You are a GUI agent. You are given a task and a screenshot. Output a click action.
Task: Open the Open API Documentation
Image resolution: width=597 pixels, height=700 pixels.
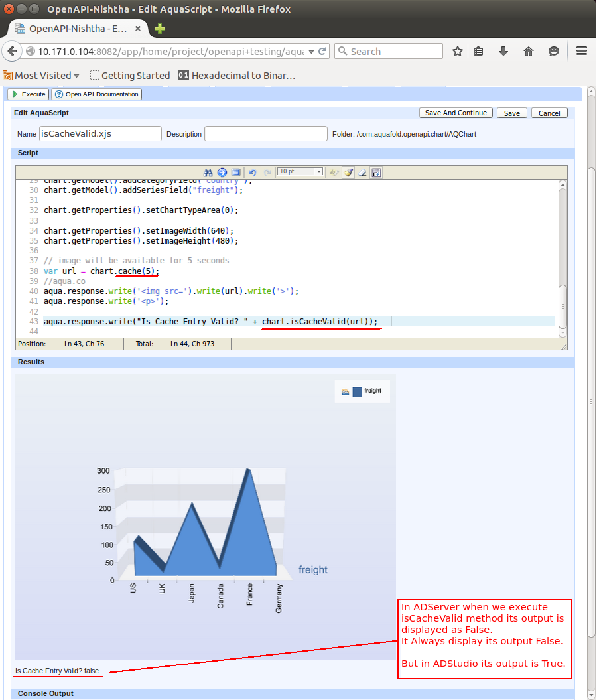(x=97, y=94)
